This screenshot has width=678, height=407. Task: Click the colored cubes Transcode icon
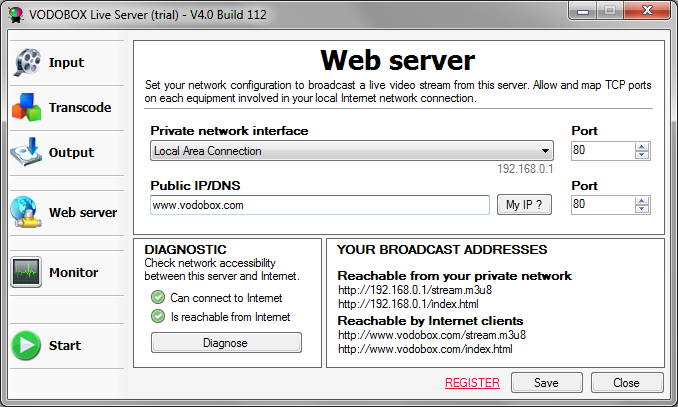pyautogui.click(x=27, y=107)
